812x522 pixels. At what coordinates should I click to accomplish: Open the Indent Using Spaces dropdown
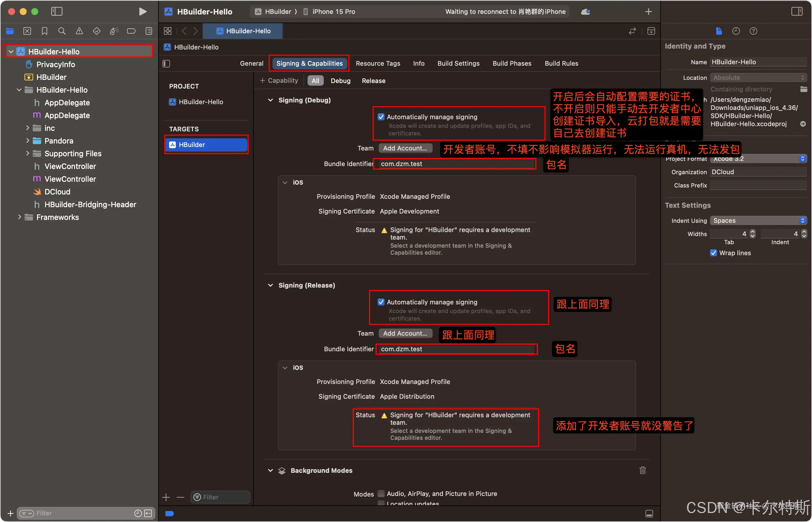[758, 221]
